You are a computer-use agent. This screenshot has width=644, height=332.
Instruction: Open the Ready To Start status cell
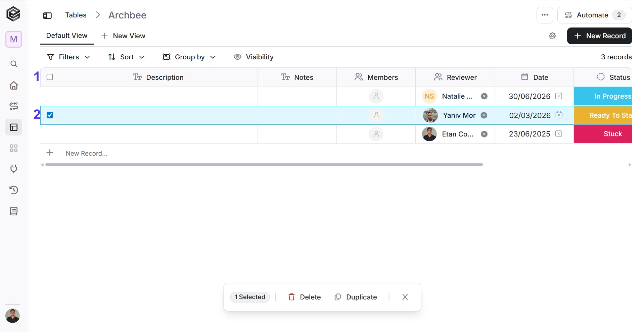[x=603, y=115]
